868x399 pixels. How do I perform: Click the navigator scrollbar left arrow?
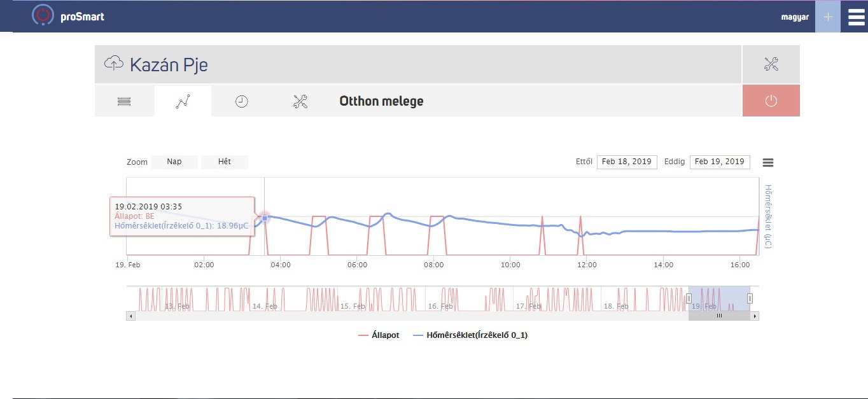coord(130,316)
